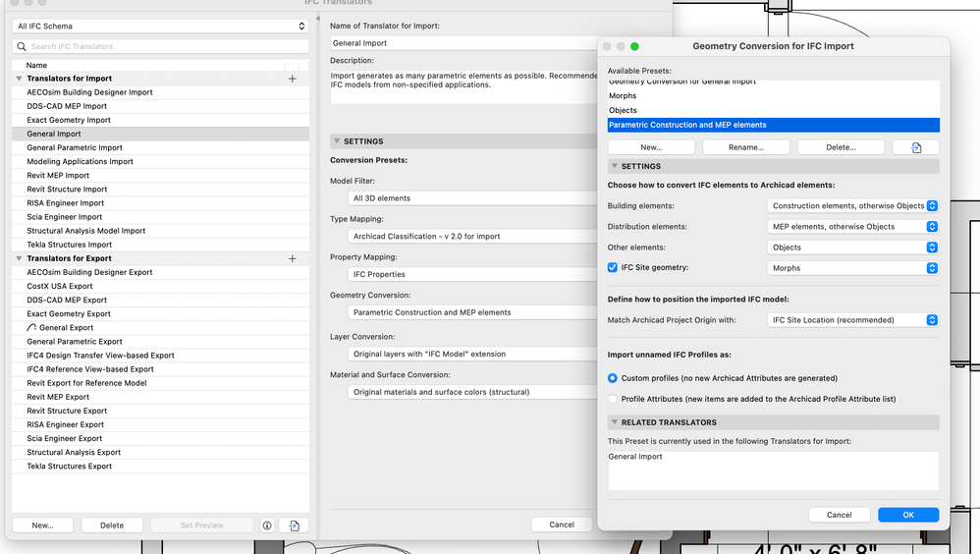The image size is (980, 554).
Task: Collapse Translators for Import group
Action: click(19, 79)
